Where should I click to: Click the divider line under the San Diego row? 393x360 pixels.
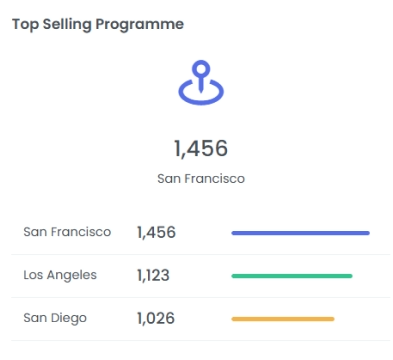[201, 340]
